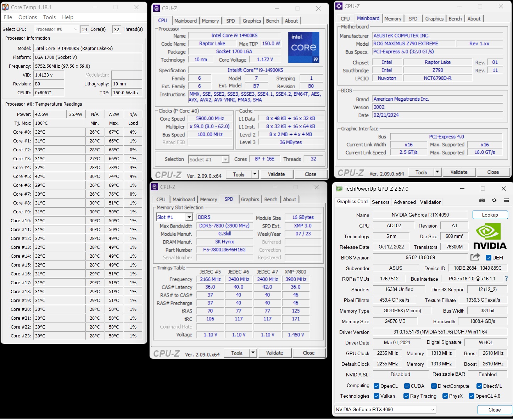This screenshot has width=513, height=420.
Task: Open the File menu in Core Temp
Action: tap(8, 17)
